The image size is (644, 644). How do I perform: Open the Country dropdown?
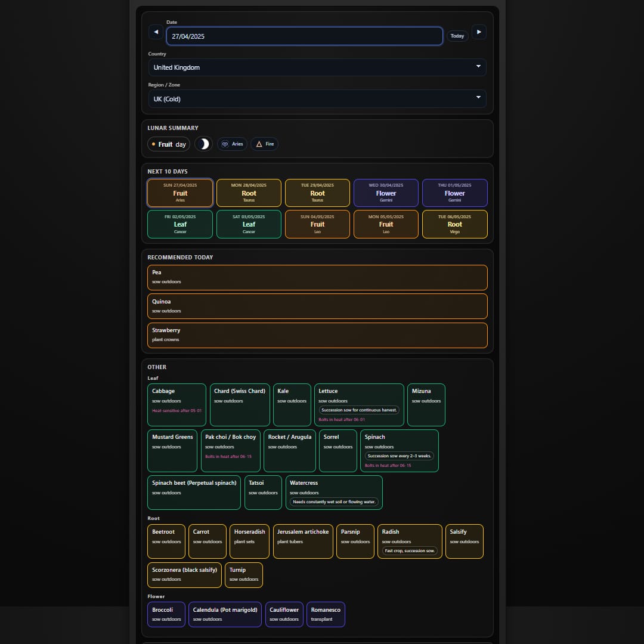[317, 67]
